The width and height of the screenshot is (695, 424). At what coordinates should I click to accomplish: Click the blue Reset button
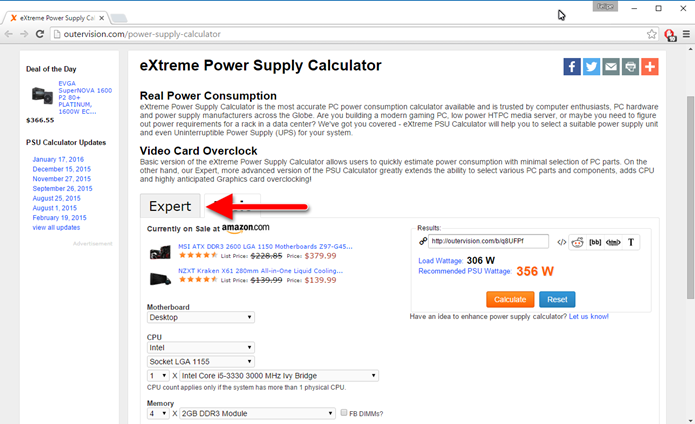click(x=557, y=300)
